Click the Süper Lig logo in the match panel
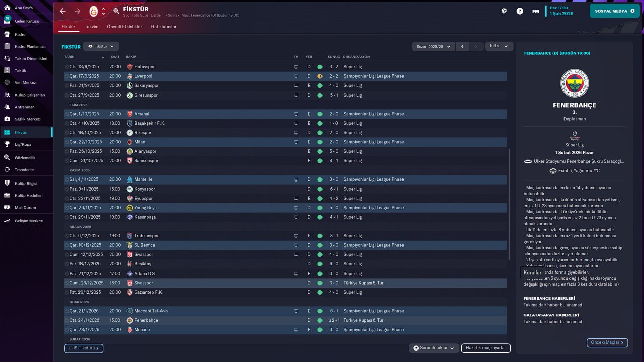Screen dimensions: 644x362 (x=574, y=136)
